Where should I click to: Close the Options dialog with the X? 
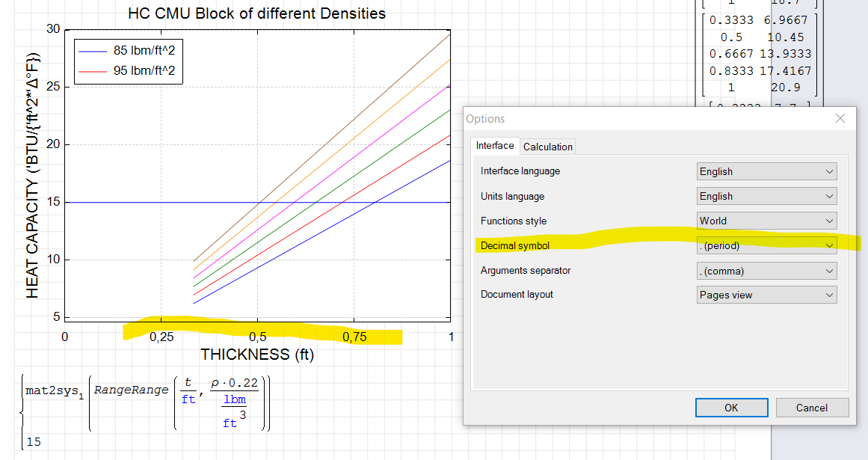coord(840,119)
